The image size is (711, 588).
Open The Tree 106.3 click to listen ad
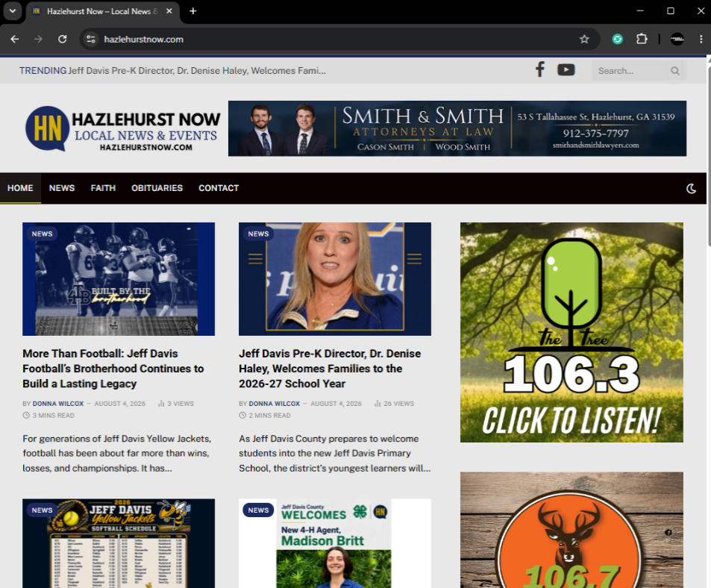571,332
